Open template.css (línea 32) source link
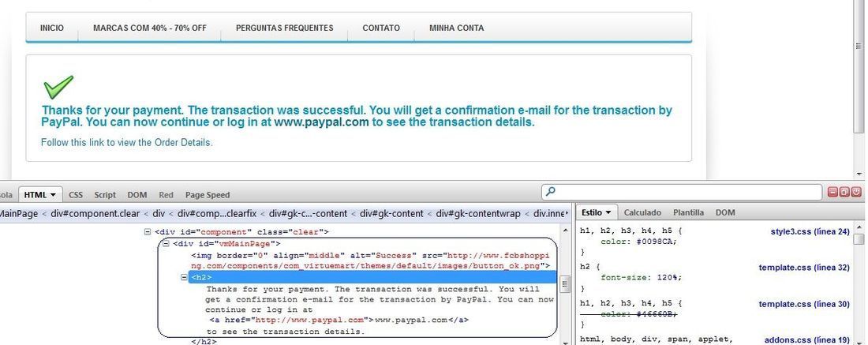The width and height of the screenshot is (868, 345). 804,268
